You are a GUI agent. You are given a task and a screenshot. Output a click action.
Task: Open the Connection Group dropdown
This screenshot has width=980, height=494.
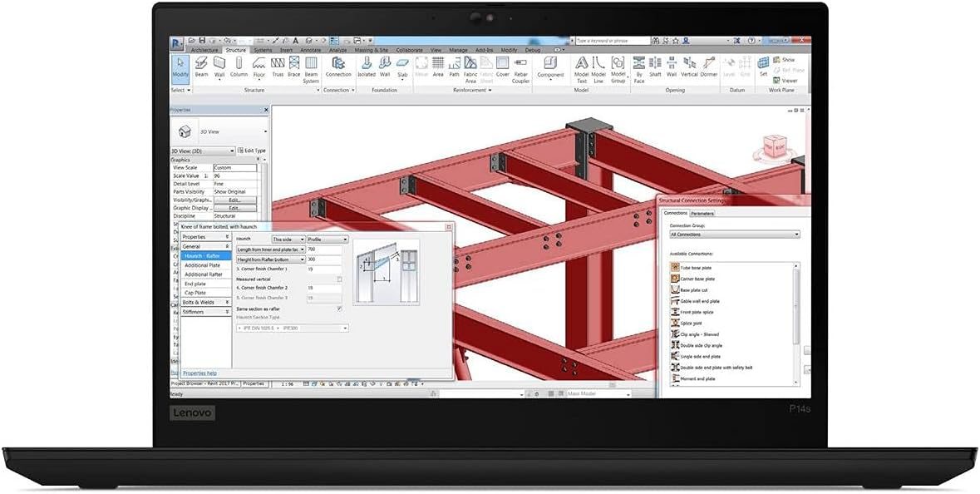click(x=734, y=235)
